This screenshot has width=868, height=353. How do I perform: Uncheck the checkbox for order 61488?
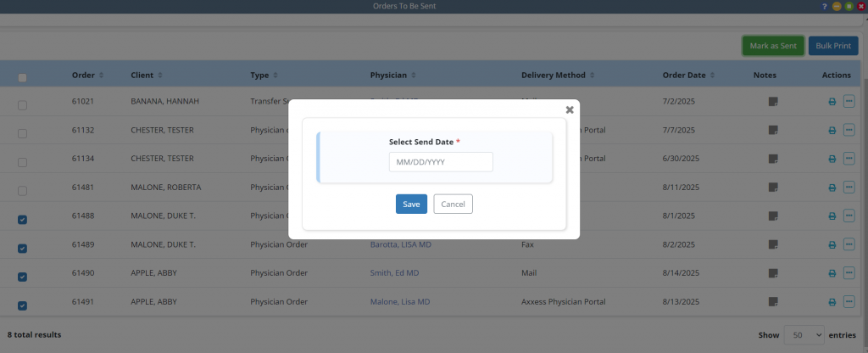(x=23, y=220)
